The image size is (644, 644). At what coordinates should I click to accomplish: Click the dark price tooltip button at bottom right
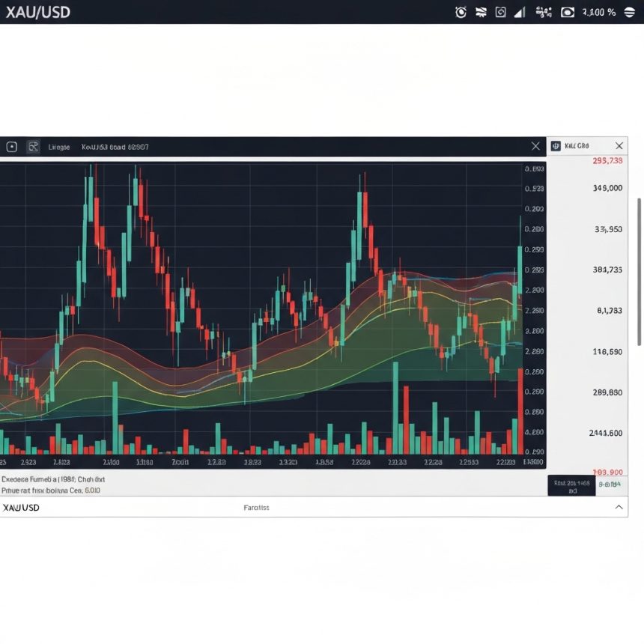coord(571,485)
